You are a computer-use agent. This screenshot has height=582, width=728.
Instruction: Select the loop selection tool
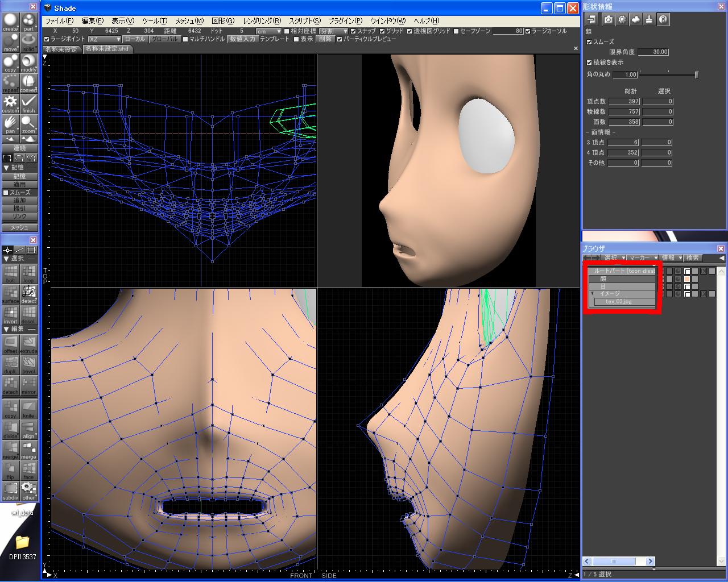tap(28, 275)
